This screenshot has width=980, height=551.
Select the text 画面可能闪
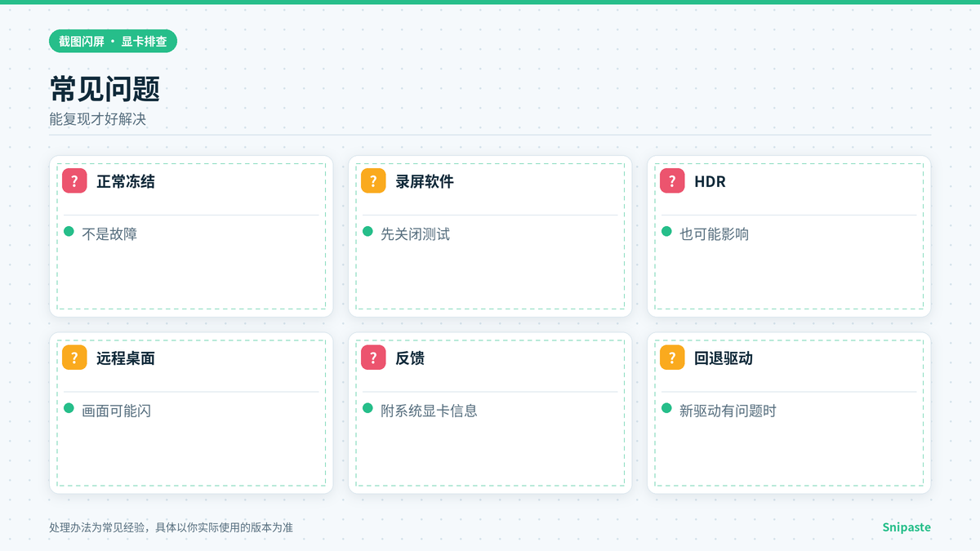pyautogui.click(x=116, y=411)
